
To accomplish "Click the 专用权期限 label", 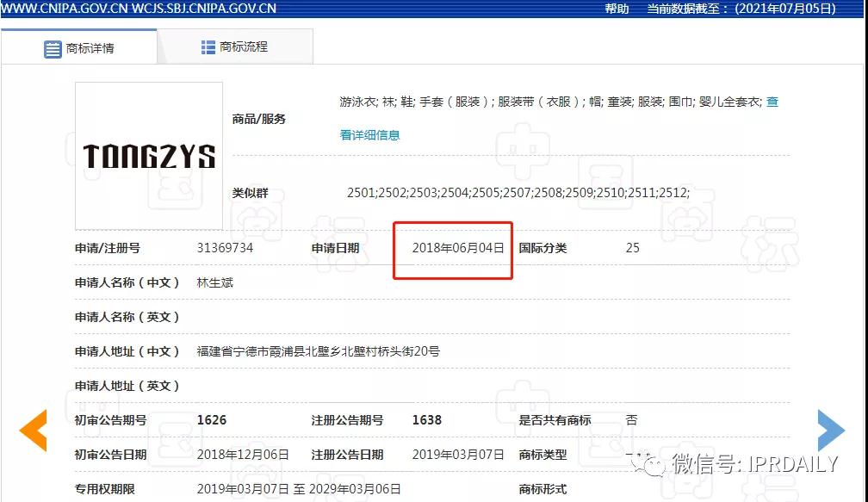I will [x=105, y=489].
